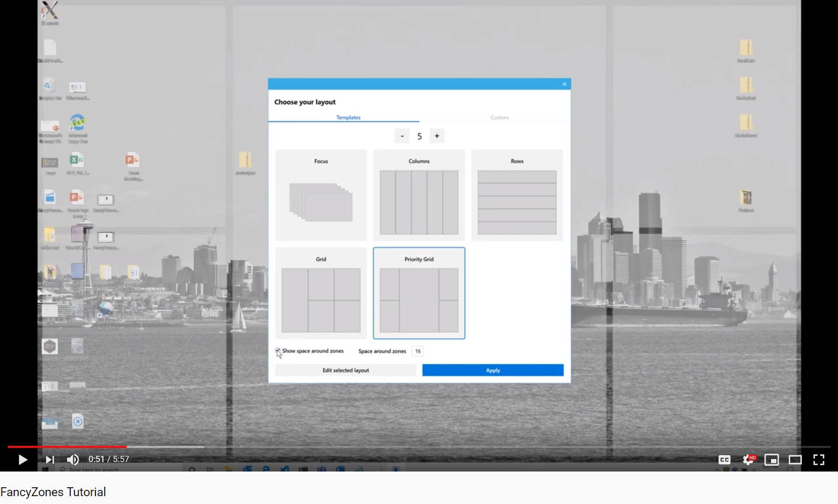Pick the Columns layout template
838x504 pixels.
(419, 195)
